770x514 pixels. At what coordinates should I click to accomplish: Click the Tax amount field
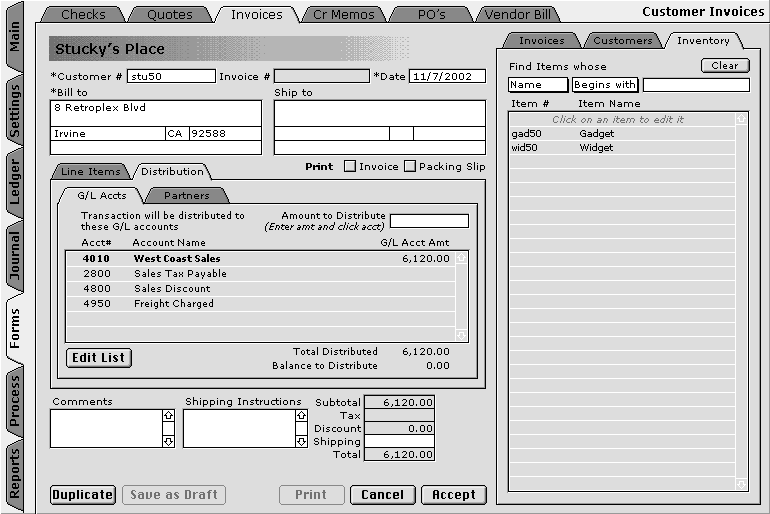[399, 415]
